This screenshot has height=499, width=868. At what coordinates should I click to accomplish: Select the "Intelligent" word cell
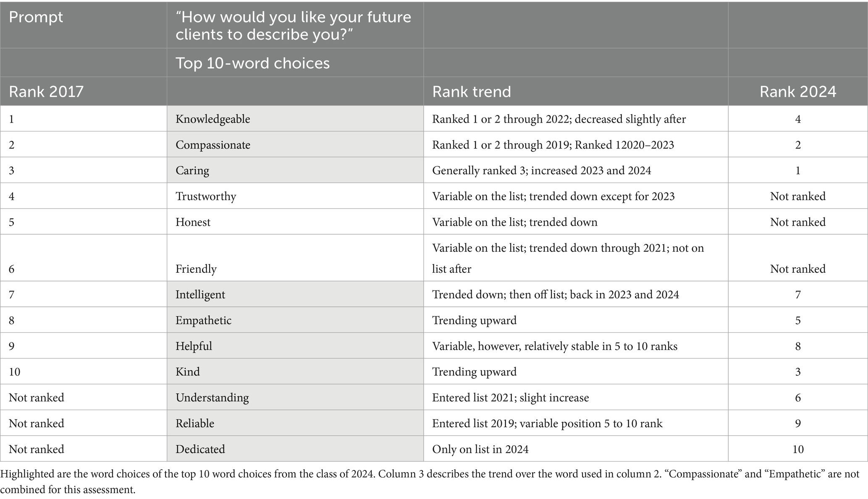(200, 295)
